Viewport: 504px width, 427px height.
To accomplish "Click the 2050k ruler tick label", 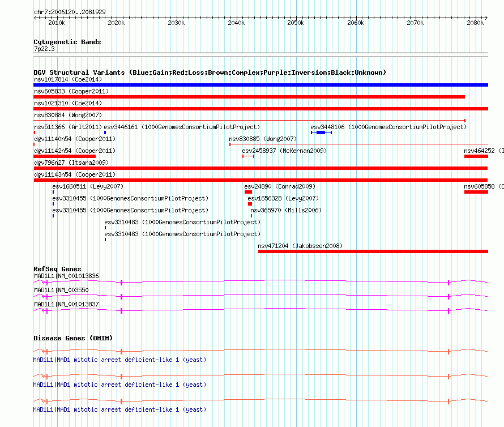I will [x=296, y=23].
